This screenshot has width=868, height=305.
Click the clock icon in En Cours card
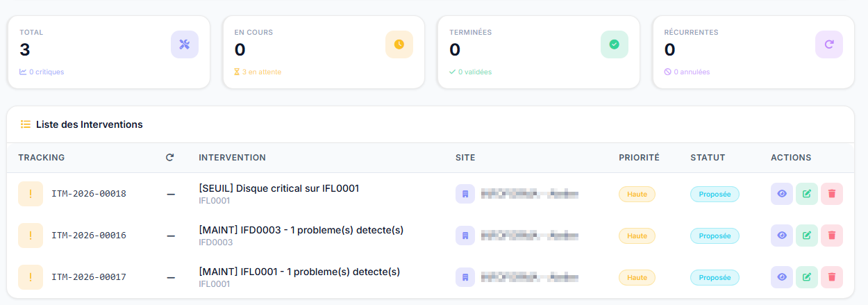tap(399, 44)
